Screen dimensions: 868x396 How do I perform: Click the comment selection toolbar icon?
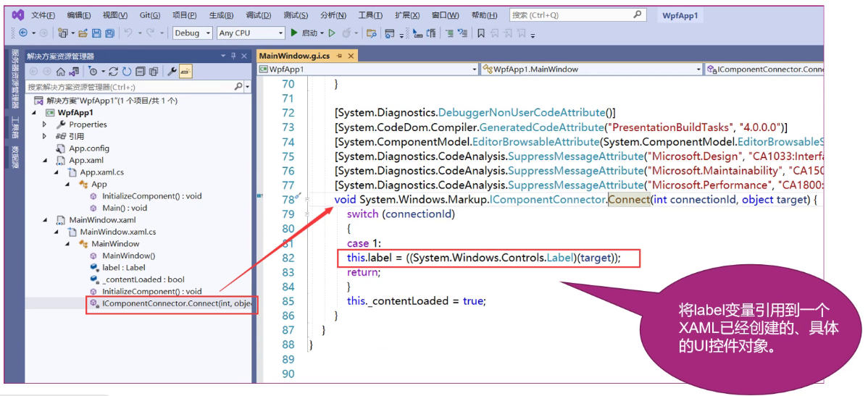449,33
